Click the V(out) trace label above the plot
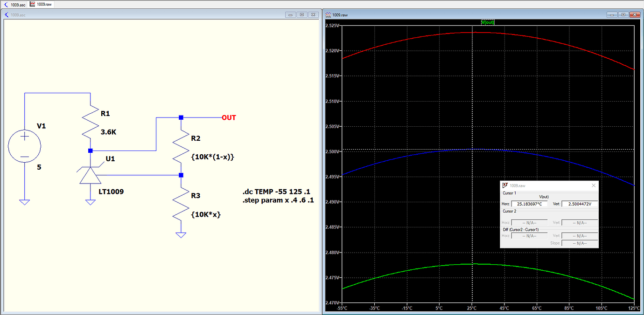The height and width of the screenshot is (315, 644). pyautogui.click(x=488, y=22)
